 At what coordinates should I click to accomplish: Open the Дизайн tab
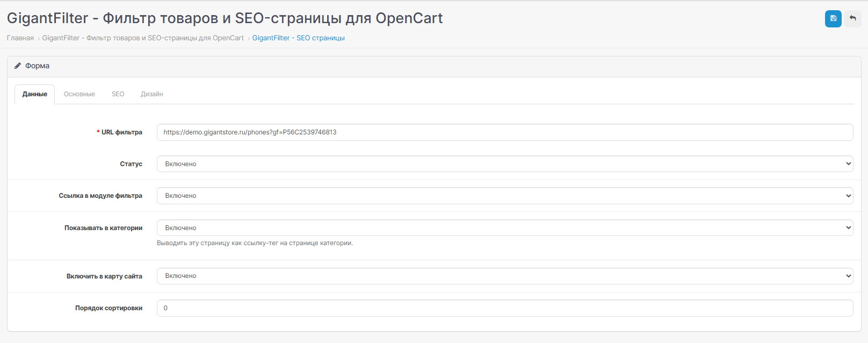click(152, 94)
